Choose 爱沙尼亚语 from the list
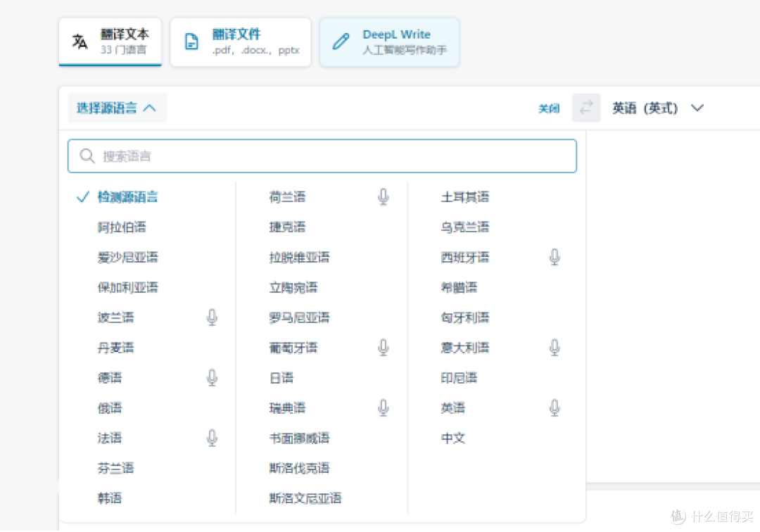Image resolution: width=760 pixels, height=532 pixels. coord(127,258)
